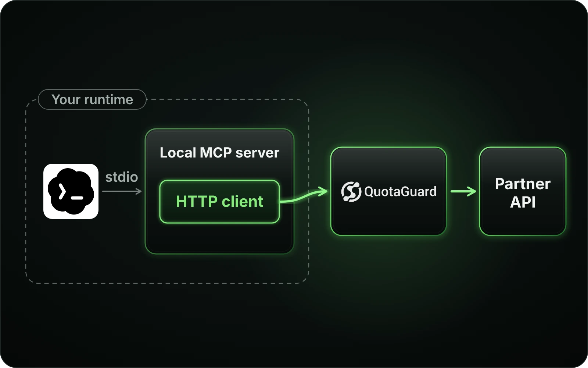Click the "Local MCP server" heading
The height and width of the screenshot is (368, 588).
coord(219,153)
